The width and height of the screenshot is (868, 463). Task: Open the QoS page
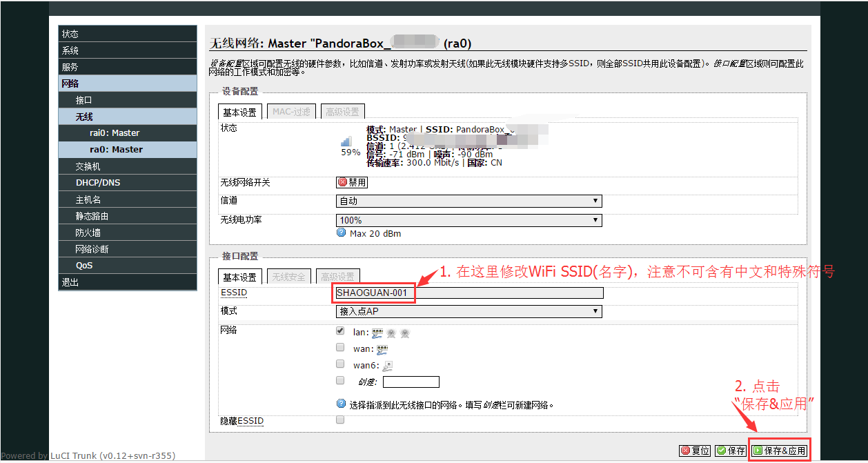tap(128, 266)
